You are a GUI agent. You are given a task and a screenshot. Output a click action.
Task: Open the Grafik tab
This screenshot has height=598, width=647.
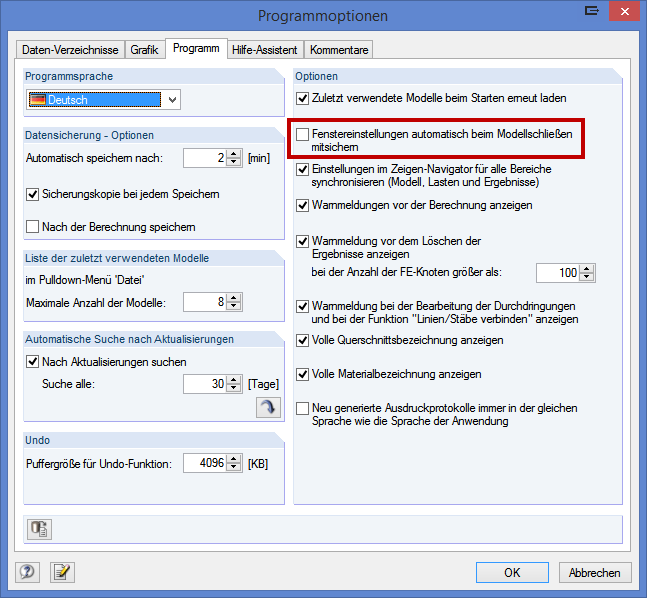[144, 50]
